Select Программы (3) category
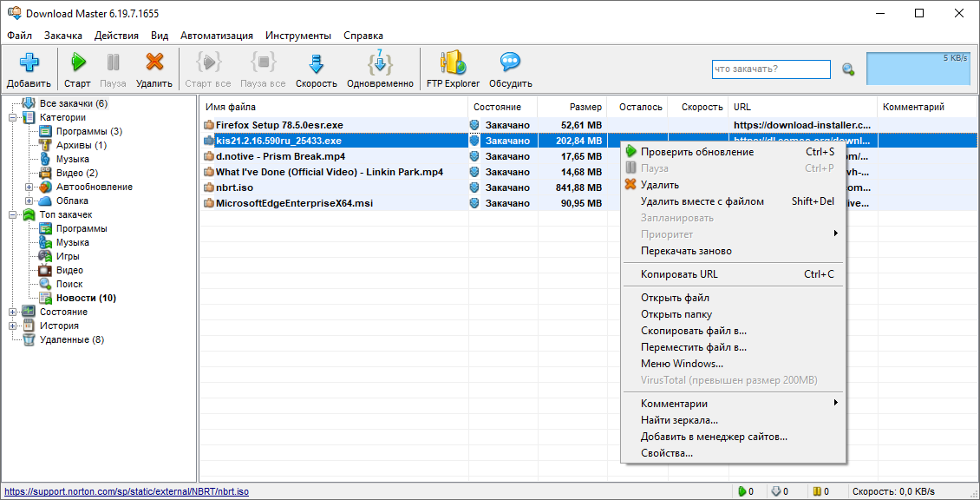The image size is (980, 500). pyautogui.click(x=89, y=131)
